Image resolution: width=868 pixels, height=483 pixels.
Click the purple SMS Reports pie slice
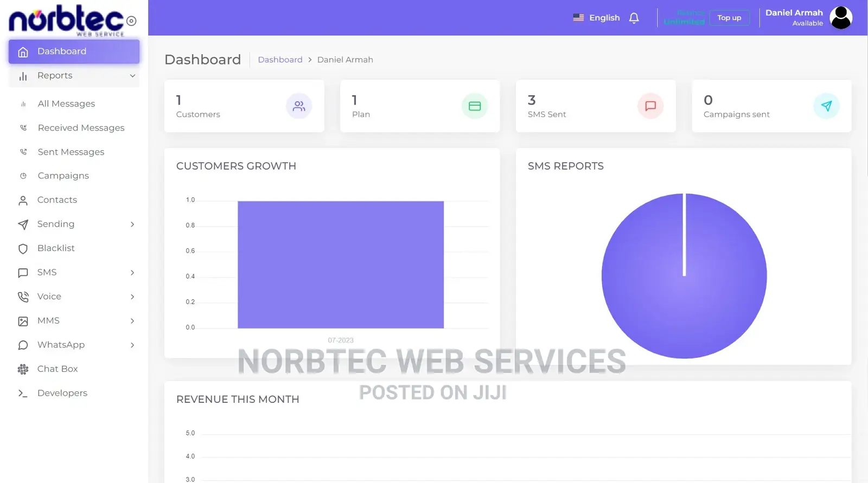point(684,276)
